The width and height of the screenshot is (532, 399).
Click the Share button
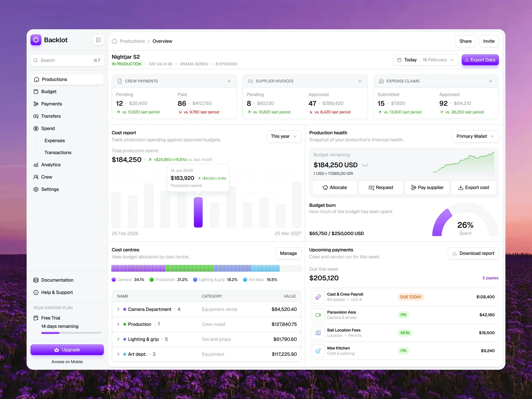tap(465, 41)
